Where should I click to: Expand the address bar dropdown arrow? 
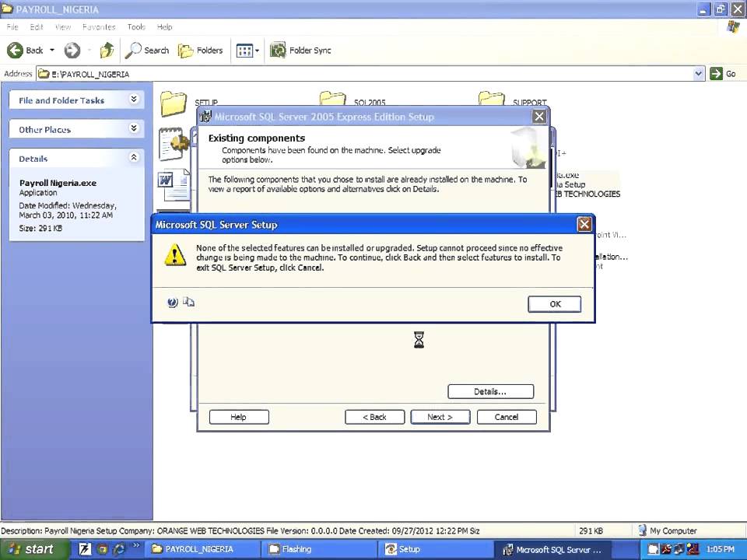pyautogui.click(x=699, y=74)
